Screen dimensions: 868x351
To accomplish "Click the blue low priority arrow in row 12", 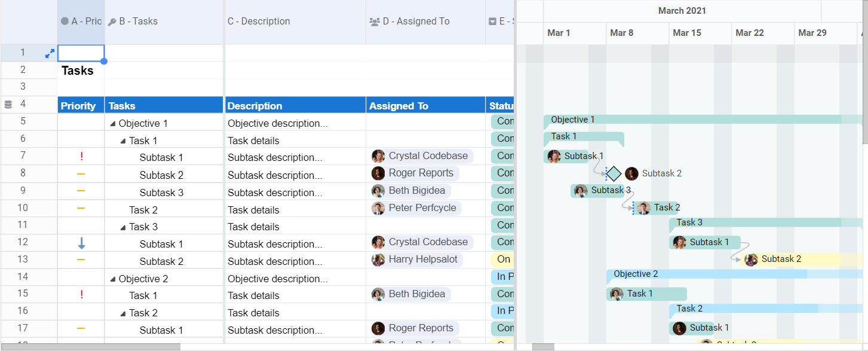I will click(82, 243).
